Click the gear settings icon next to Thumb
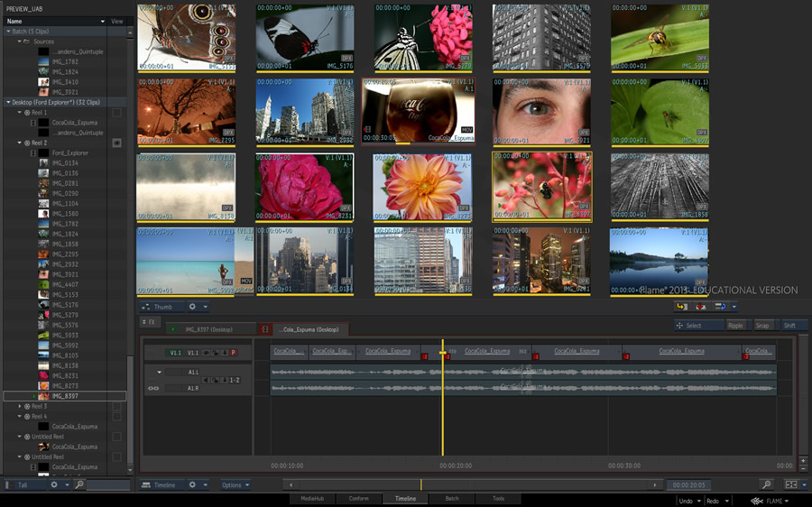Screen dimensions: 812x507 (x=192, y=307)
